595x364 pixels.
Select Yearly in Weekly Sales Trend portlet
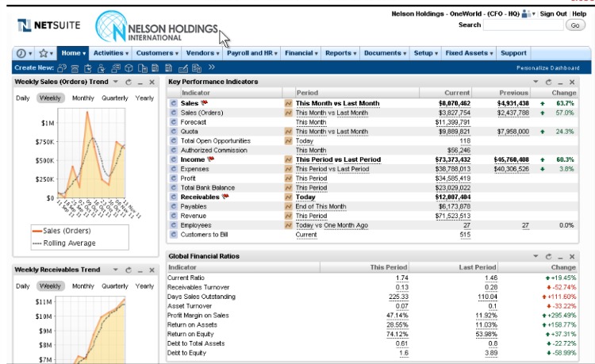[144, 98]
